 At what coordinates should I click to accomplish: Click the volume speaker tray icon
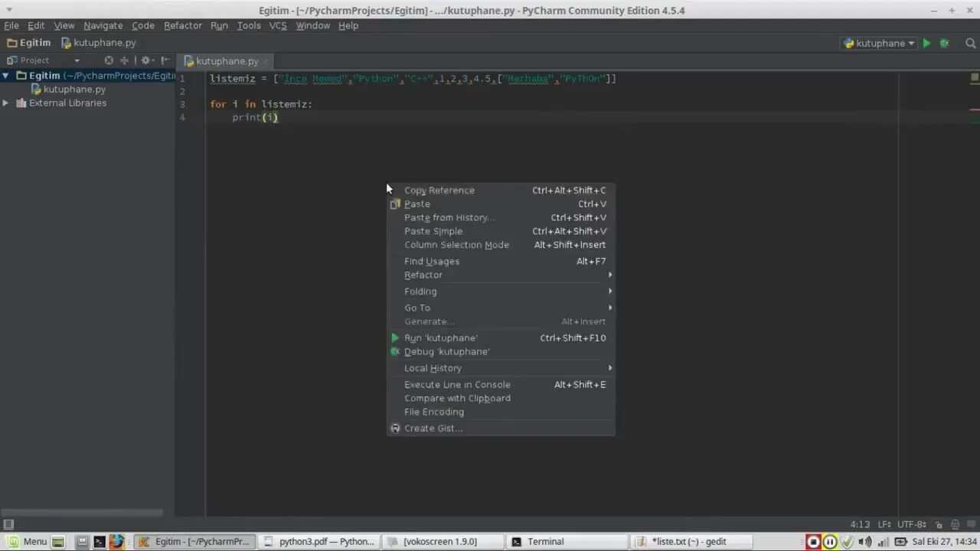click(865, 542)
